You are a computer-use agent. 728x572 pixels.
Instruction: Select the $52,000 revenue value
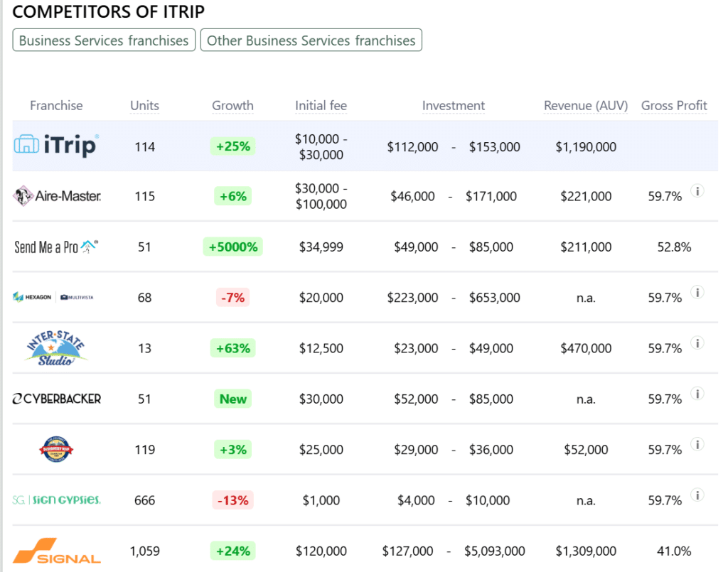(586, 450)
